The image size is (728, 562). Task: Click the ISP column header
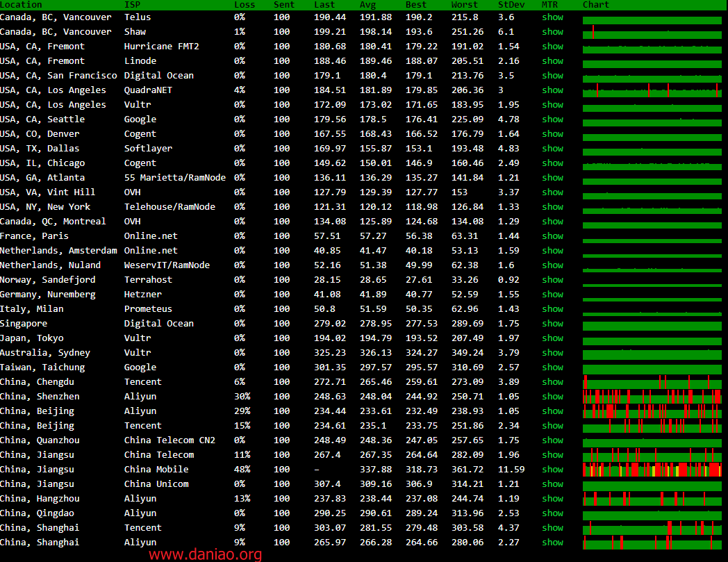[x=132, y=5]
